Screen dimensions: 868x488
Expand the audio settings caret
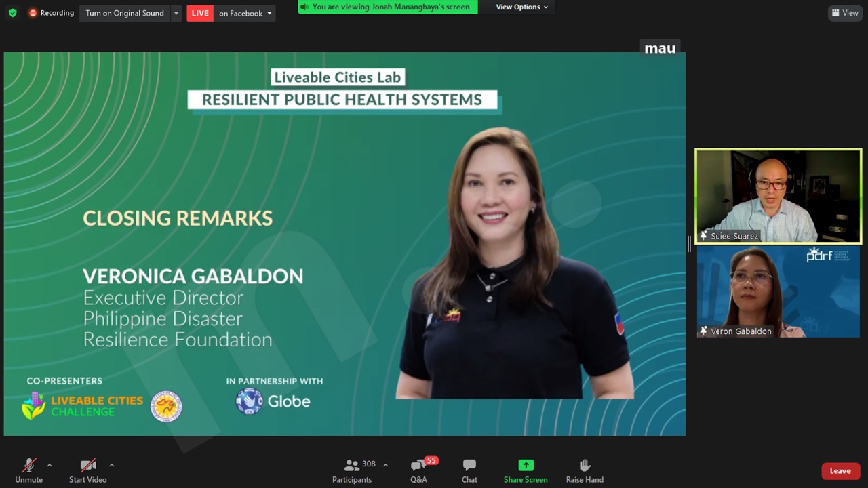coord(49,465)
